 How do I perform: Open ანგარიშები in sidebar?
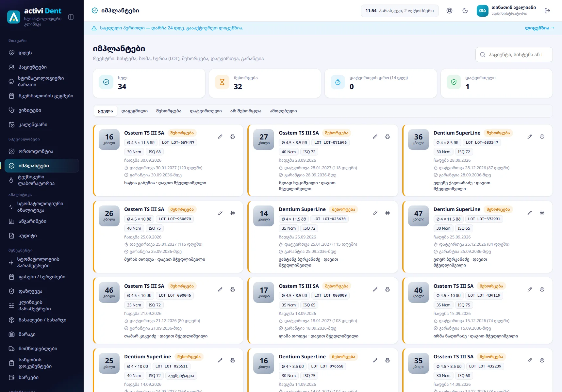click(42, 221)
